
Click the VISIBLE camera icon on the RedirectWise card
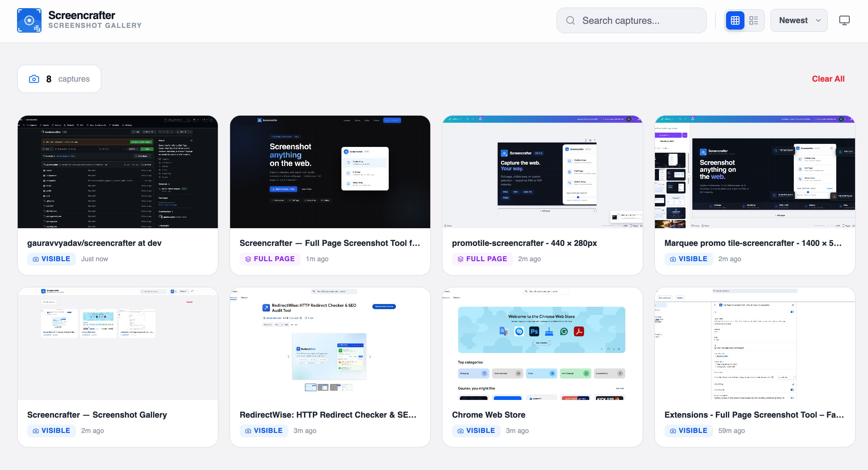click(x=248, y=431)
